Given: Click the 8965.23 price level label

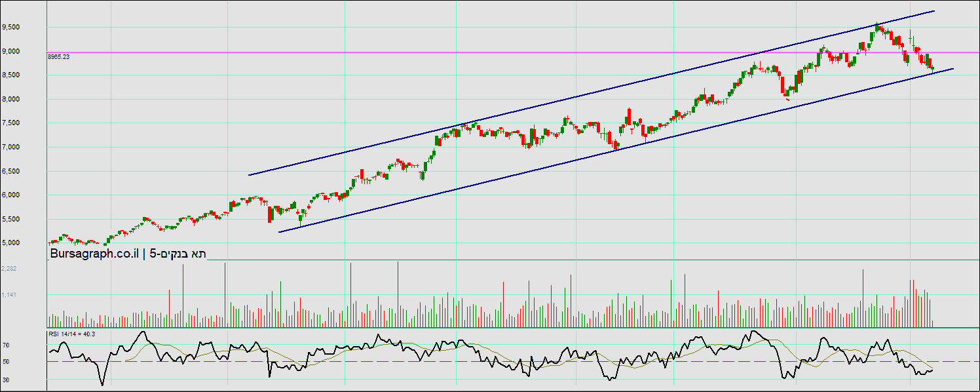Looking at the screenshot, I should 58,57.
